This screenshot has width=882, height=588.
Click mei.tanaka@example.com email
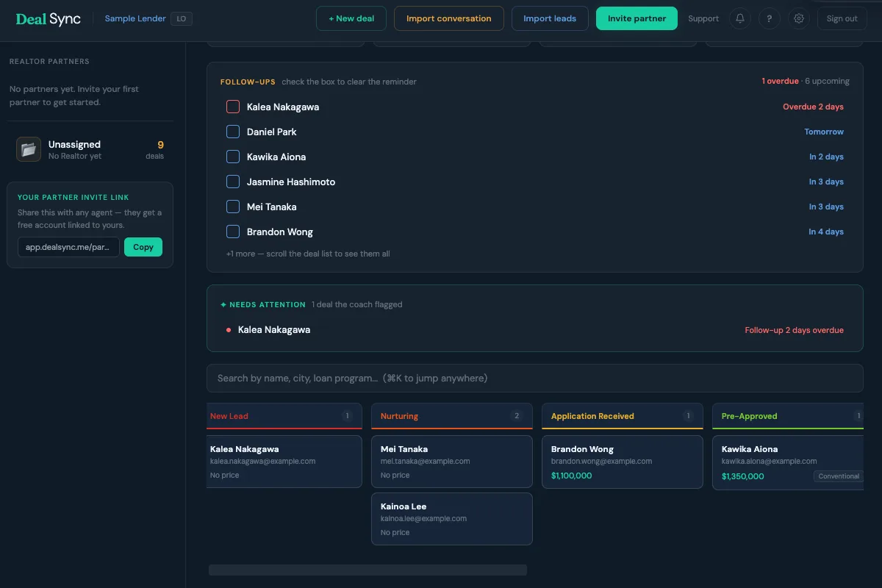[425, 462]
